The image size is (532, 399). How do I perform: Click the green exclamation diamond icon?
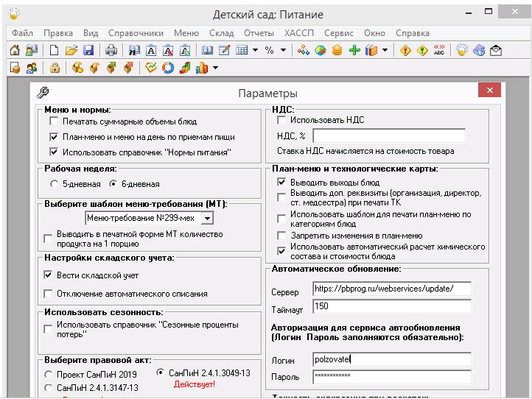click(422, 51)
